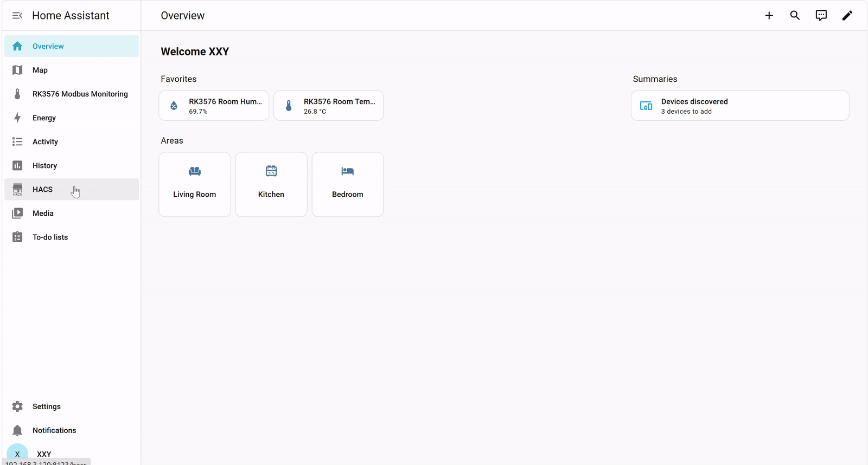Click the HACS store icon
Image resolution: width=868 pixels, height=465 pixels.
pos(17,189)
